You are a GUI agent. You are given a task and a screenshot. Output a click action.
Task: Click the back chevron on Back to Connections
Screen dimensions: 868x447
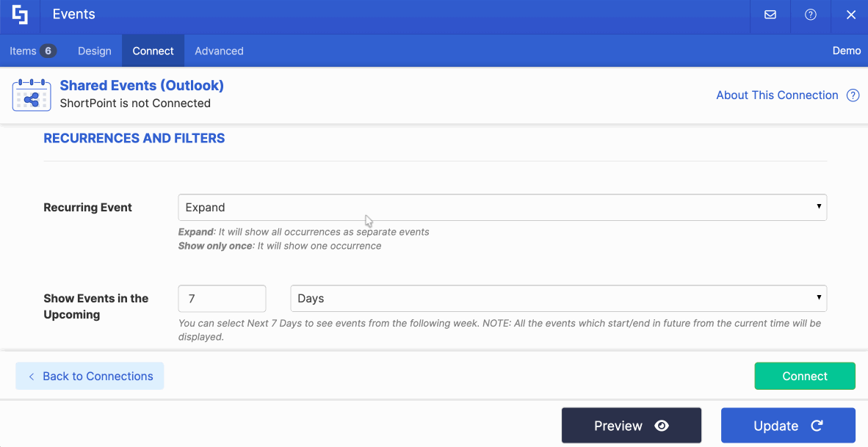30,376
